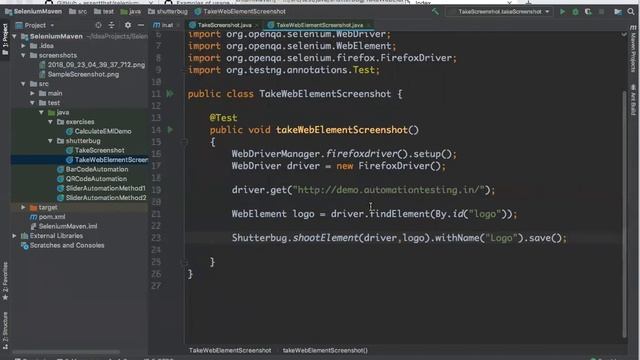Select SampleScreenshot.png in tree
The image size is (640, 360).
[x=79, y=74]
